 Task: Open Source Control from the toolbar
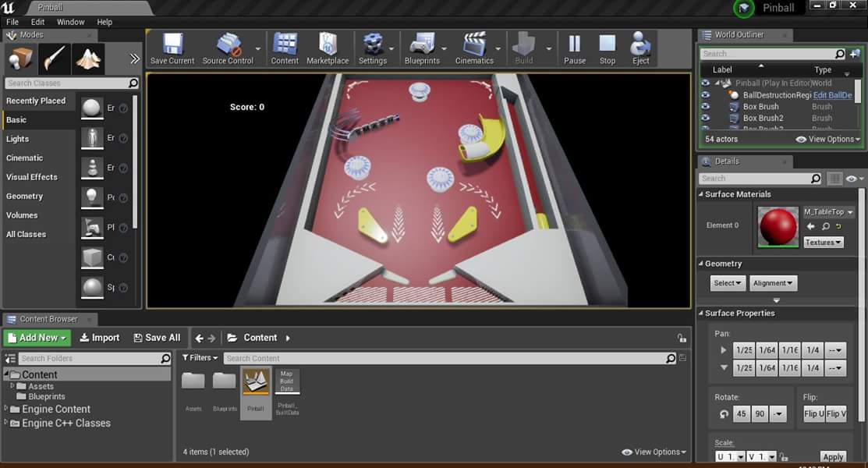tap(228, 48)
